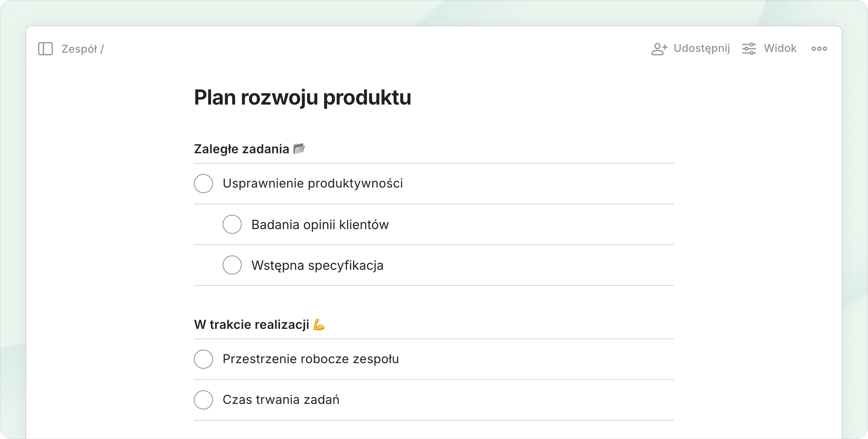Mark Badania opinii klientów as done
Viewport: 868px width, 439px height.
(232, 224)
